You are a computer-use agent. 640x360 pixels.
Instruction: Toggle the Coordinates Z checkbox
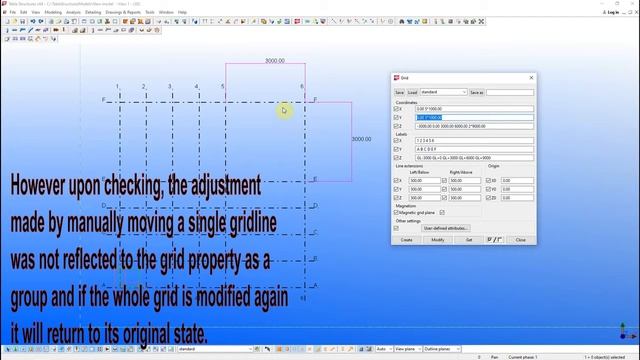pos(396,126)
